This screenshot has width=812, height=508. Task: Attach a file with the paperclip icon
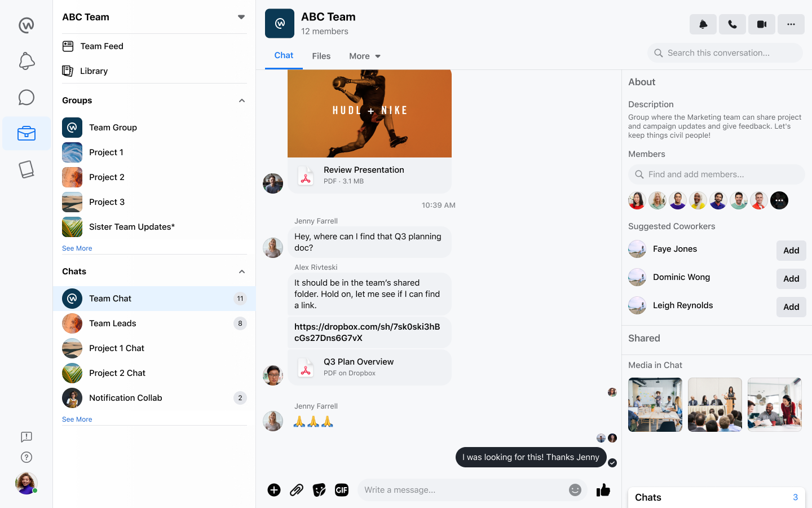(x=297, y=490)
